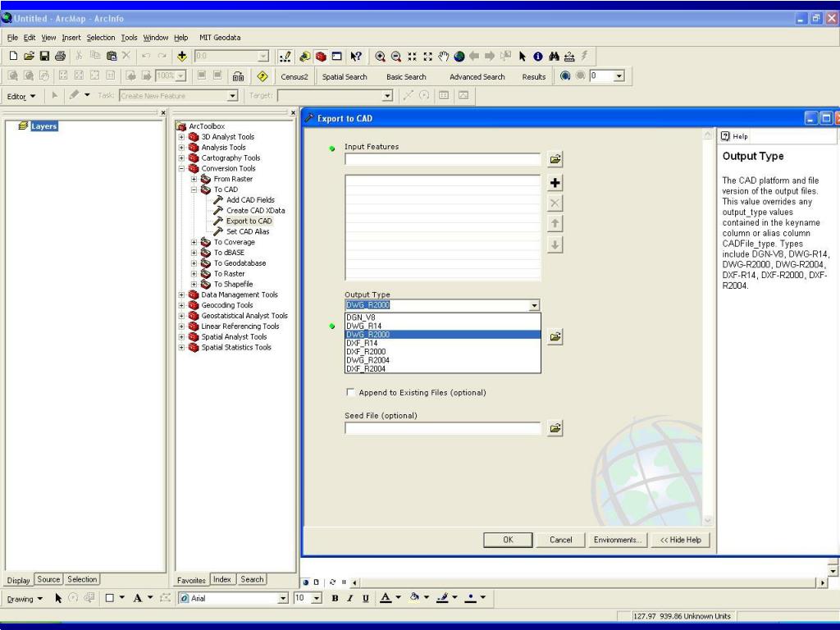Open the Arial font name dropdown
The width and height of the screenshot is (840, 630).
283,598
